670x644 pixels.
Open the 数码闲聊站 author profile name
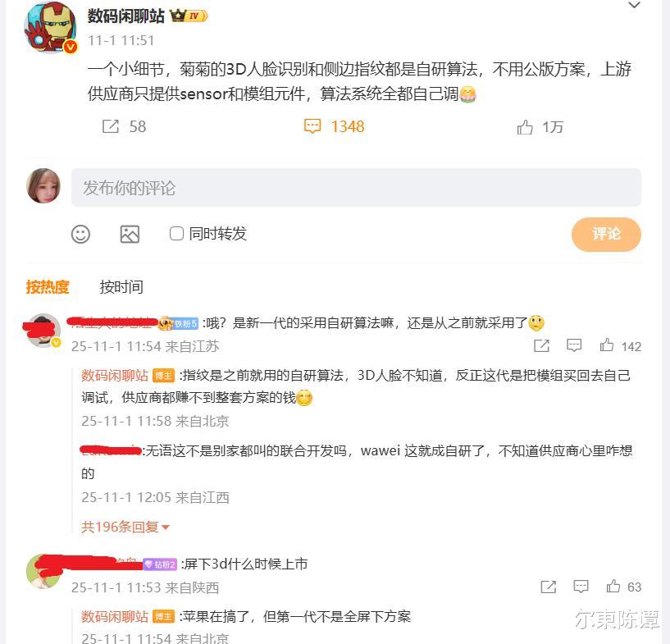point(125,16)
